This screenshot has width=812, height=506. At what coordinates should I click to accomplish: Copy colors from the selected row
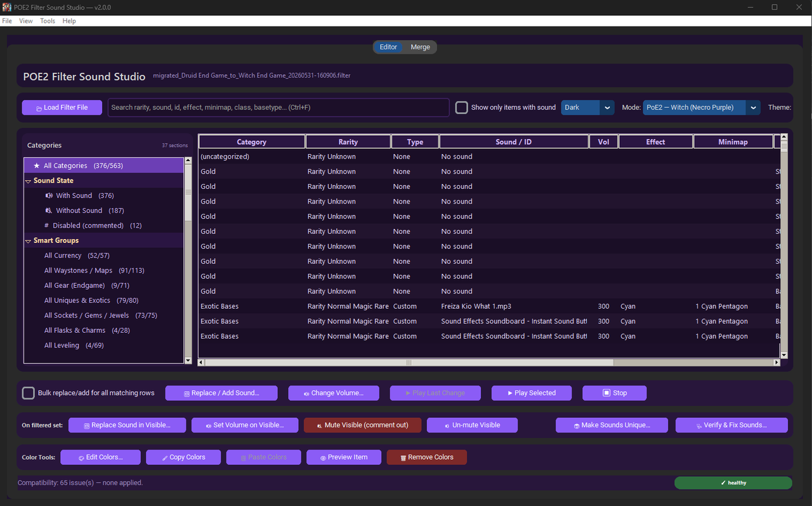coord(183,457)
